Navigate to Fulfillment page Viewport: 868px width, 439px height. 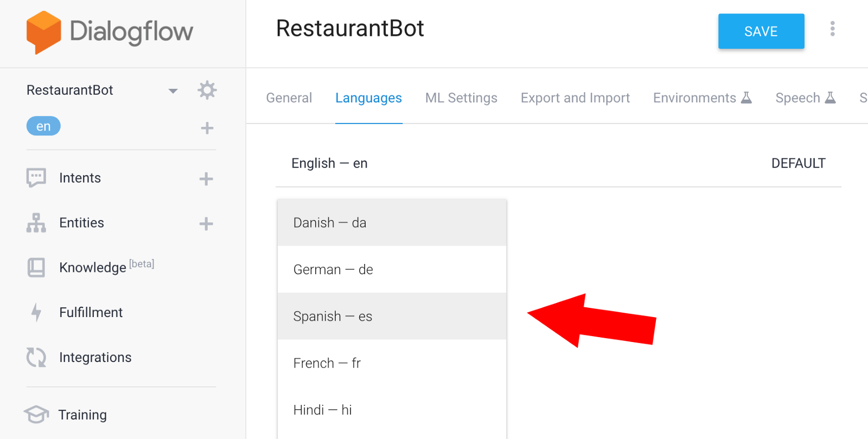(91, 312)
